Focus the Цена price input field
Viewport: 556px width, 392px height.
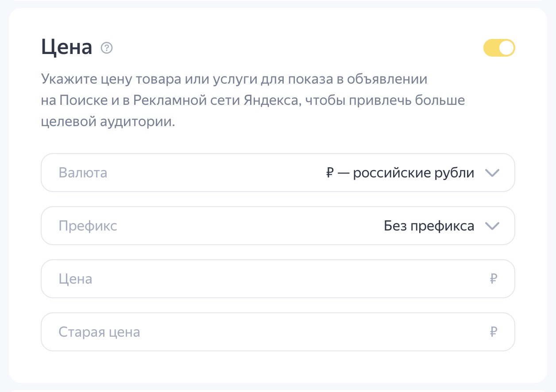266,279
